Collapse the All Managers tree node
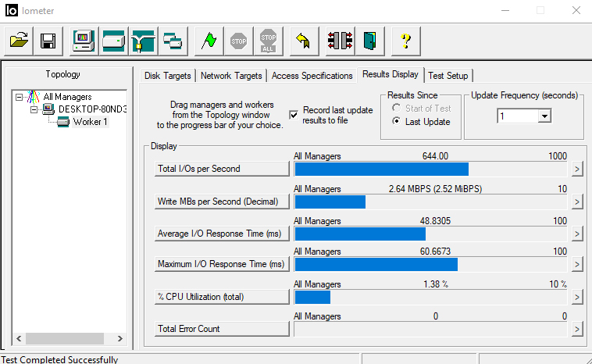The width and height of the screenshot is (592, 364). (20, 97)
